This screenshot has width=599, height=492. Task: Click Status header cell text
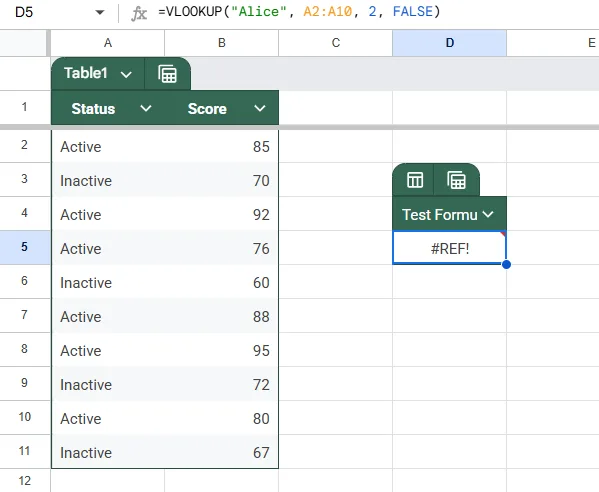[93, 109]
